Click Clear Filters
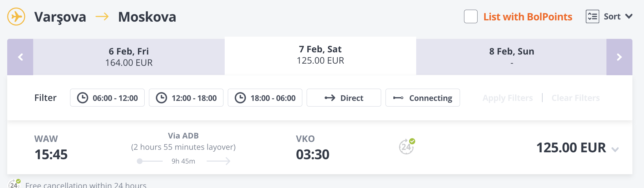Image resolution: width=644 pixels, height=188 pixels. pos(575,98)
